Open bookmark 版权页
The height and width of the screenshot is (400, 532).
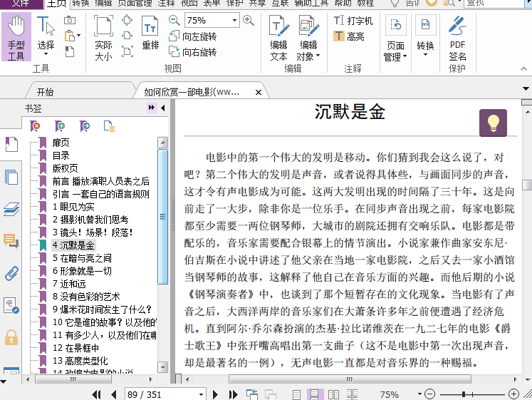tap(65, 168)
